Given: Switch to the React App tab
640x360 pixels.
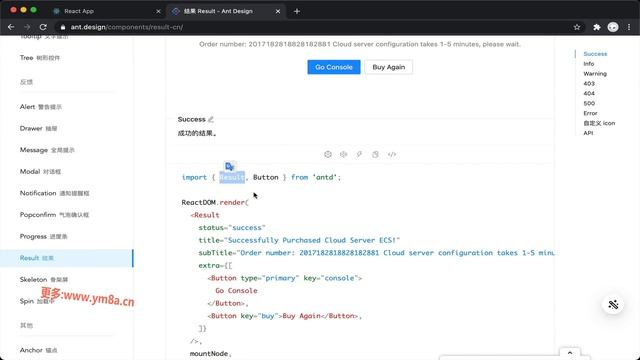Looking at the screenshot, I should click(x=107, y=11).
